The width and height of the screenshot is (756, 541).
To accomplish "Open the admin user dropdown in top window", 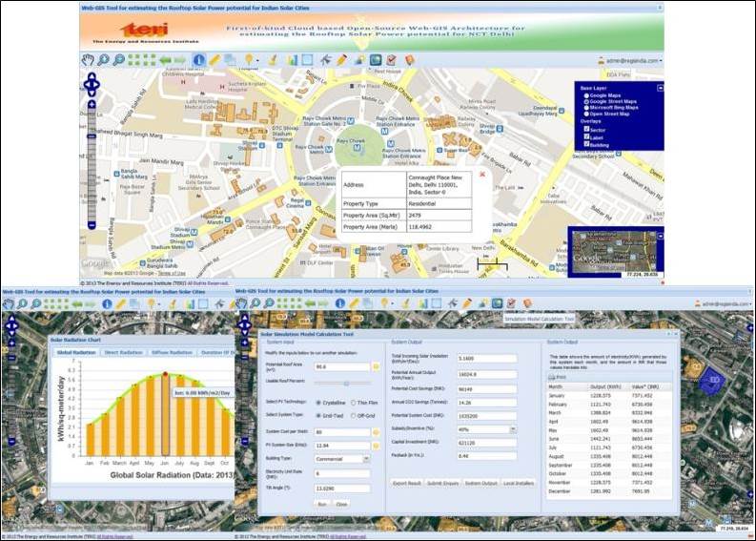I will pyautogui.click(x=630, y=61).
